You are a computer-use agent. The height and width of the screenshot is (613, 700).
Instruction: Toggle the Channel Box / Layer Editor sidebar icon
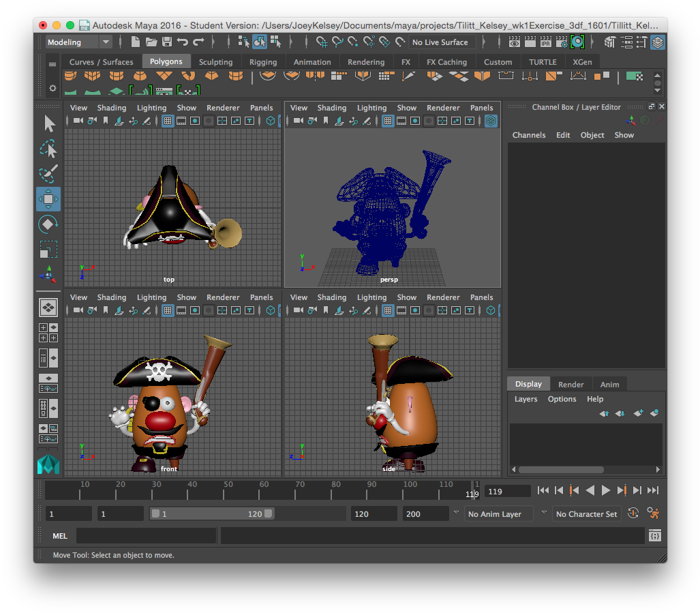coord(658,42)
